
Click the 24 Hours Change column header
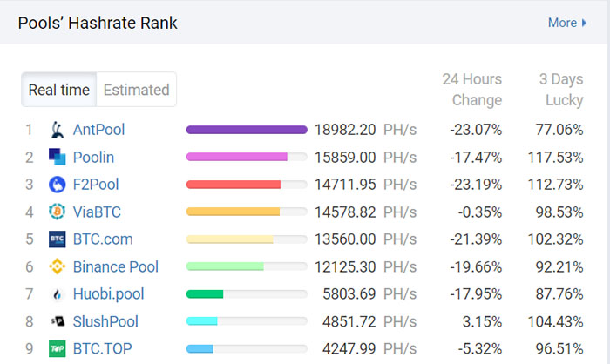[471, 90]
